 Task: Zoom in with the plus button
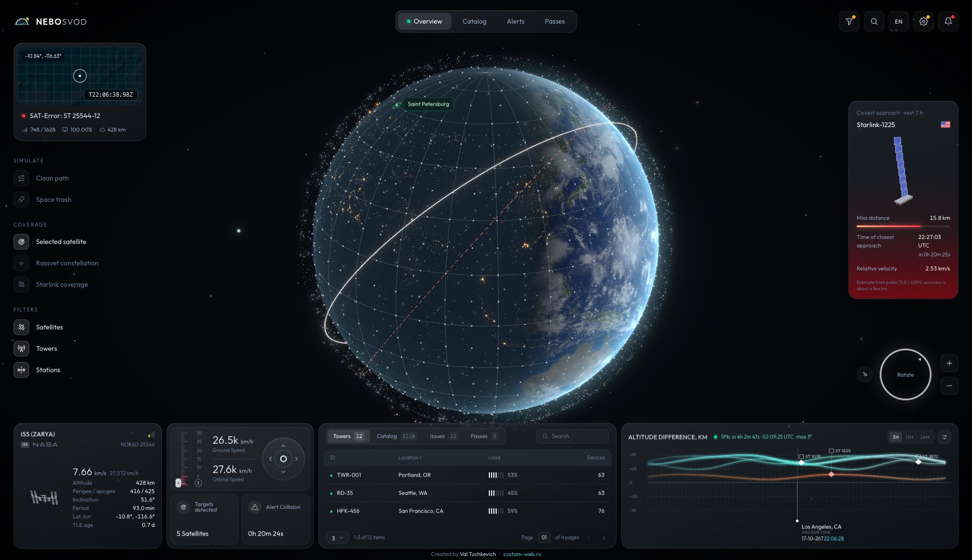(x=949, y=363)
